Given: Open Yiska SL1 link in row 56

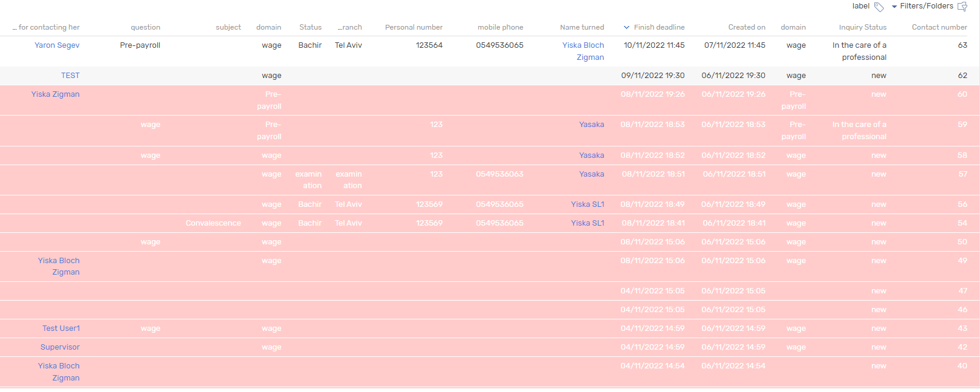Looking at the screenshot, I should tap(588, 204).
